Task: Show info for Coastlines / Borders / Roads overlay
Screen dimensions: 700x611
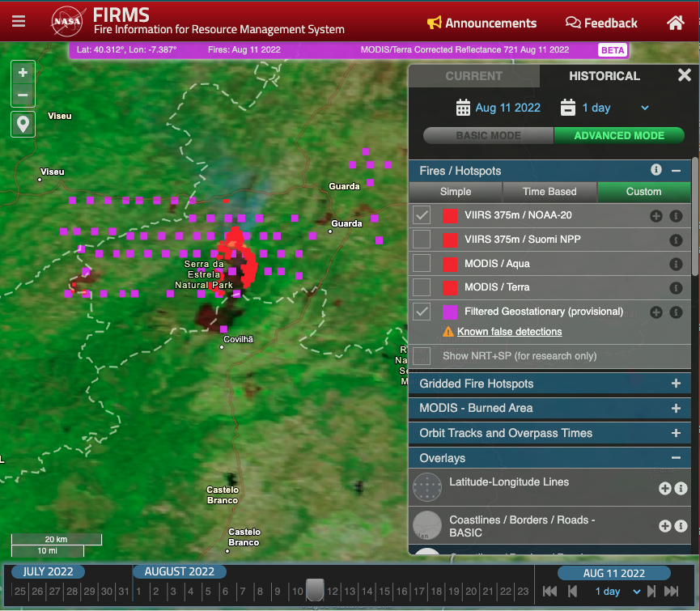Action: pos(681,526)
